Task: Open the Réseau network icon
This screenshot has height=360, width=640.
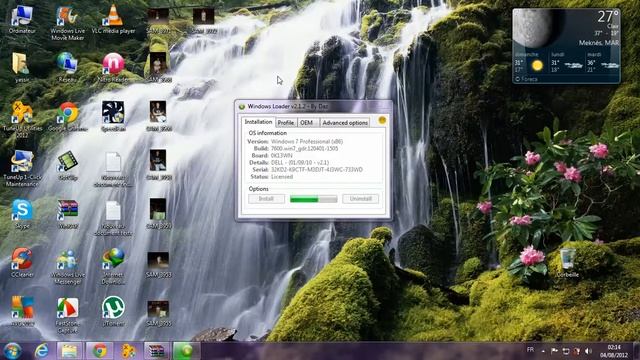Action: 68,68
